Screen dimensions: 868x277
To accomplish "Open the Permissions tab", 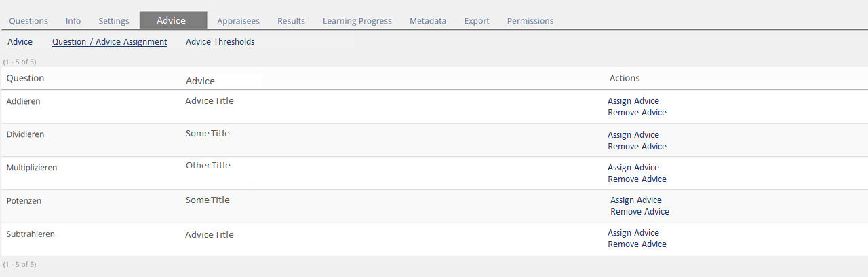I will coord(530,21).
